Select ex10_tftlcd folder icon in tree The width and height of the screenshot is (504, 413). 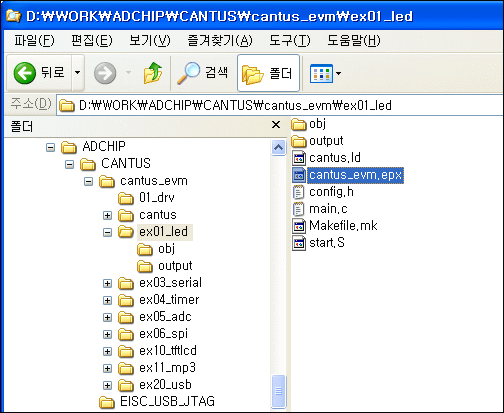click(126, 351)
